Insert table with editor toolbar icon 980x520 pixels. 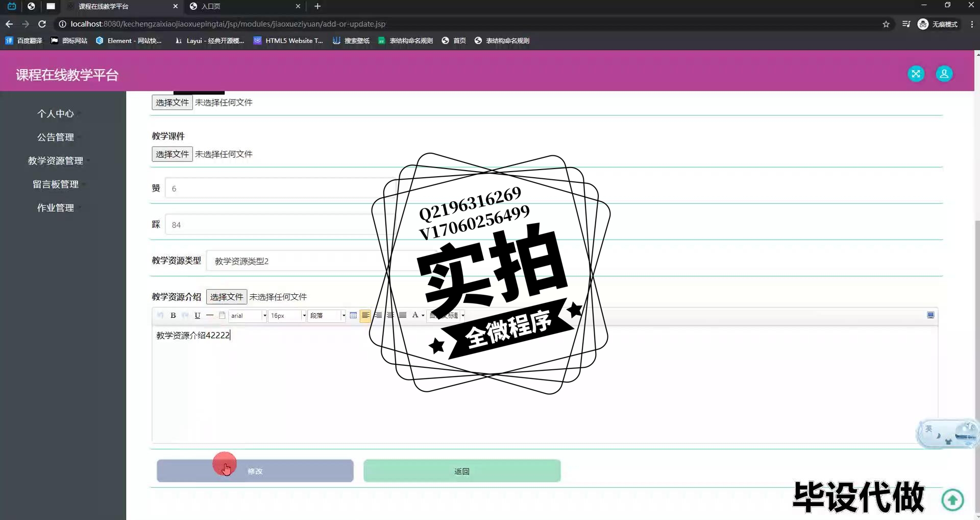tap(353, 315)
